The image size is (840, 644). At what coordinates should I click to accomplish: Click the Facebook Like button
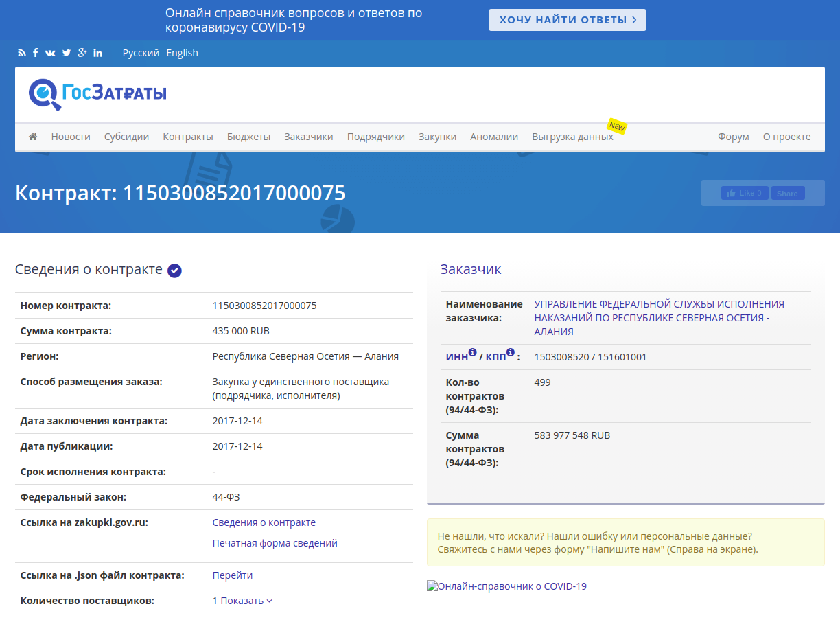click(744, 193)
